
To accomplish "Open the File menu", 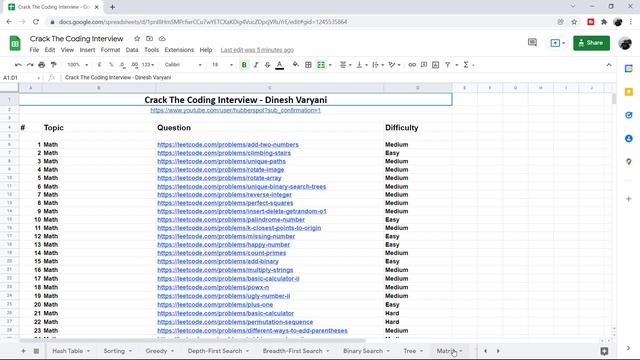I will (x=34, y=50).
